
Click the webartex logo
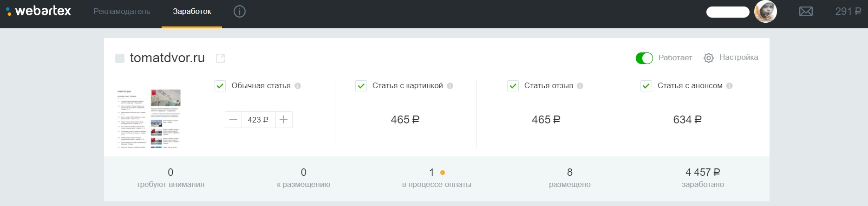tap(39, 11)
